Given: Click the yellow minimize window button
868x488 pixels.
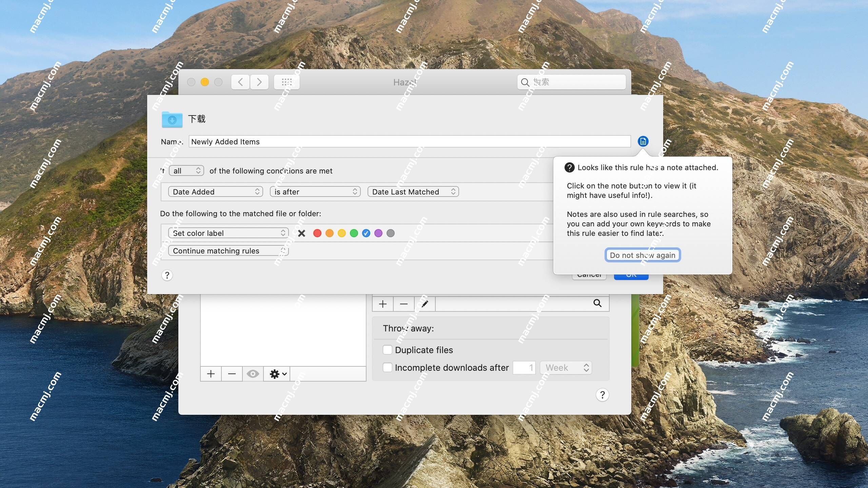Looking at the screenshot, I should [205, 82].
